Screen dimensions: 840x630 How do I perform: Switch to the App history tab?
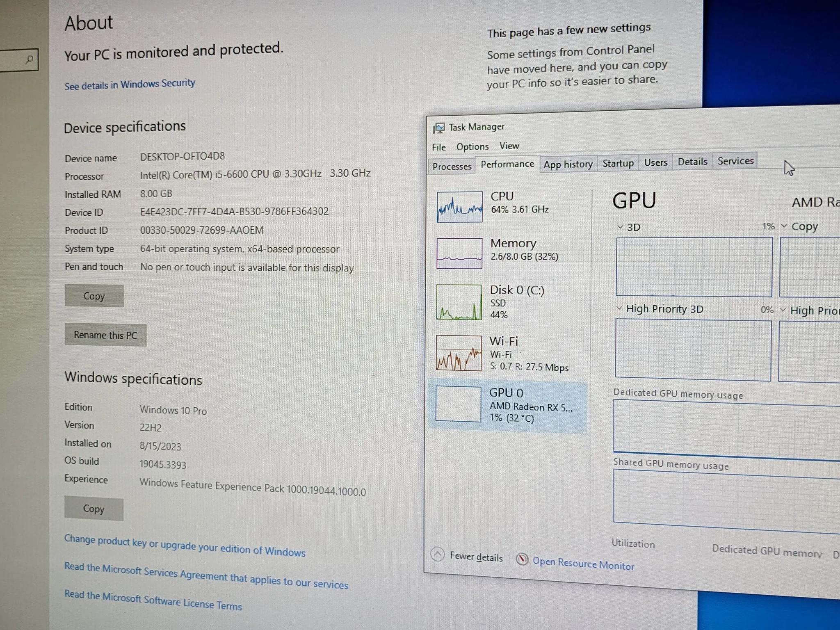[x=568, y=164]
